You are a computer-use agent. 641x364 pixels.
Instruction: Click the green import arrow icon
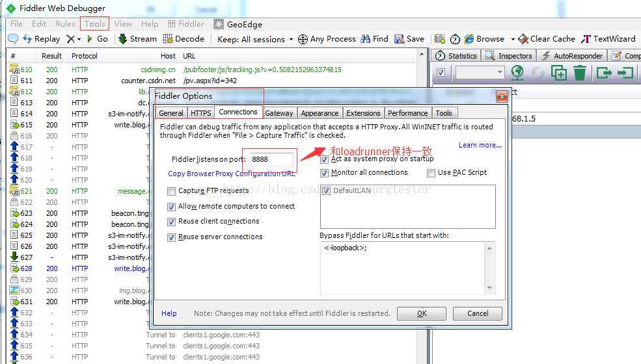pyautogui.click(x=625, y=73)
